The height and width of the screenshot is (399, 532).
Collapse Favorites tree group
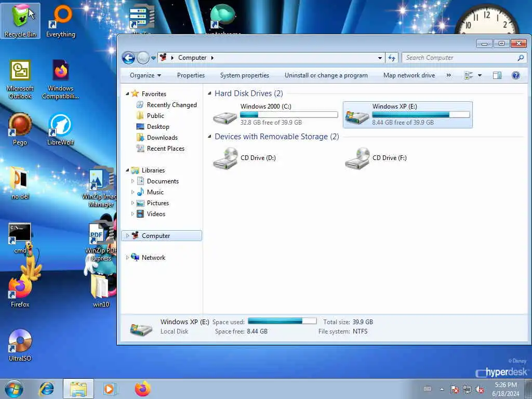click(x=128, y=94)
